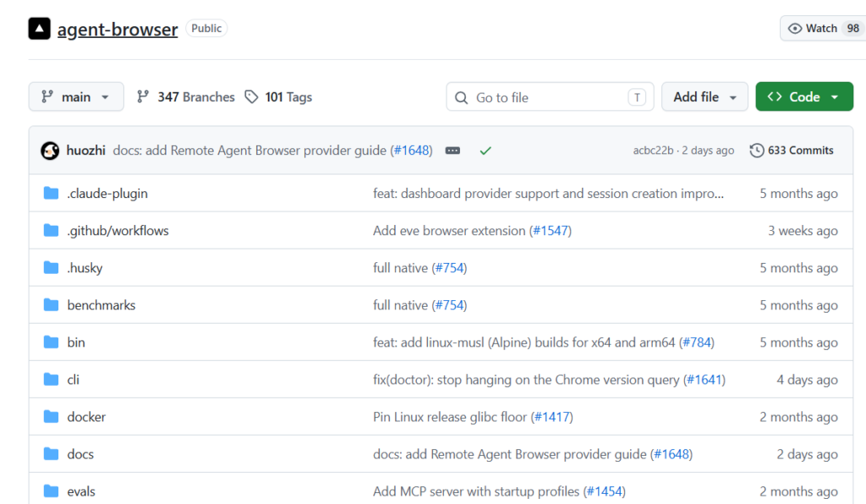
Task: Open commit 'feat: dashboard provider support'
Action: [548, 193]
